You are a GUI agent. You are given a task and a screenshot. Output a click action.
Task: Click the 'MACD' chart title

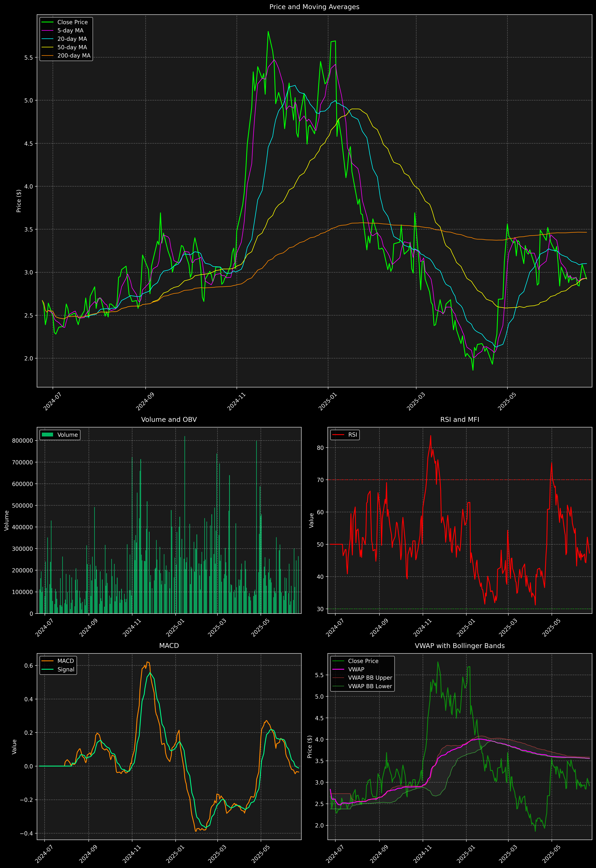[x=169, y=646]
